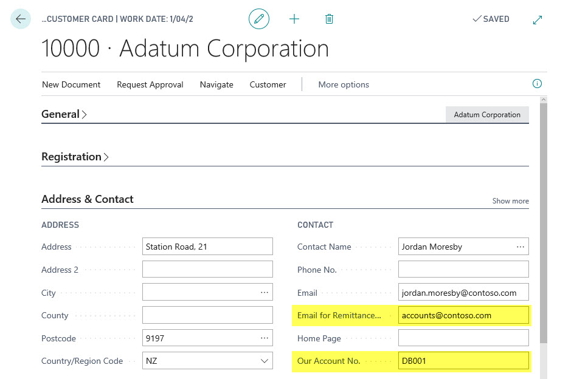Click the vertical scrollbar
This screenshot has height=379, width=588.
543,219
